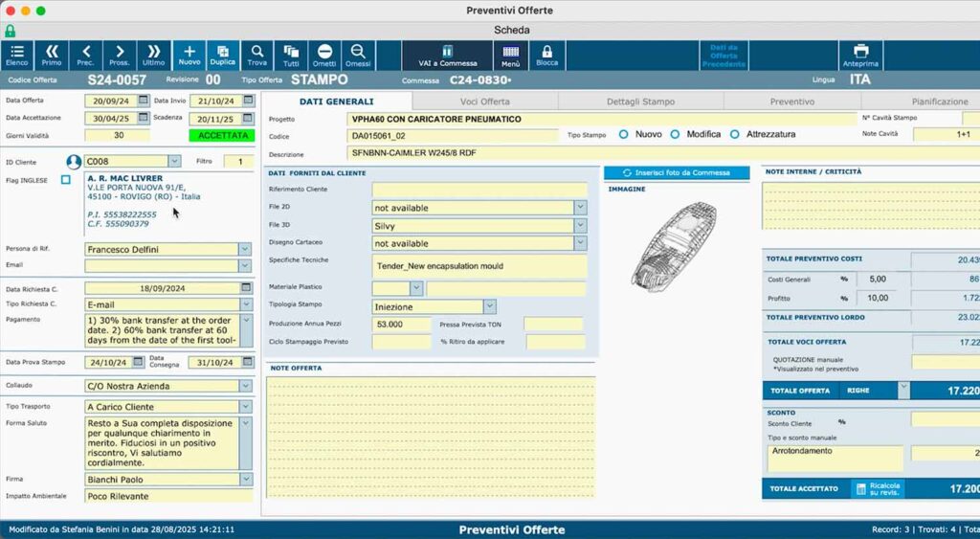Open calendar for Data Prova Stampo
The height and width of the screenshot is (539, 980).
(x=138, y=362)
